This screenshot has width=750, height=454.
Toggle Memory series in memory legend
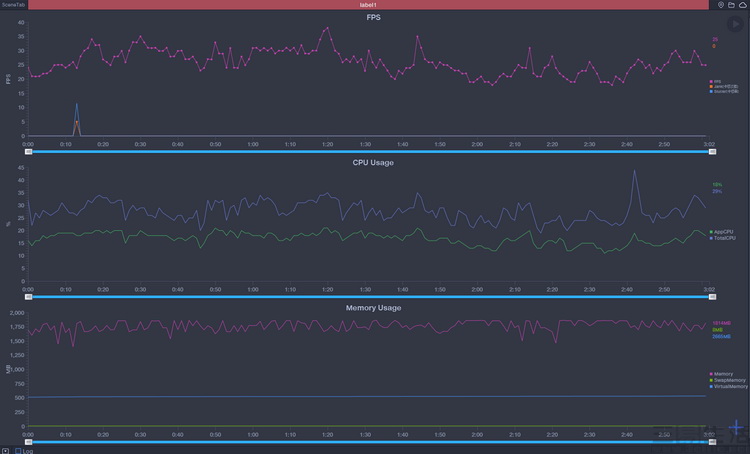pyautogui.click(x=721, y=374)
